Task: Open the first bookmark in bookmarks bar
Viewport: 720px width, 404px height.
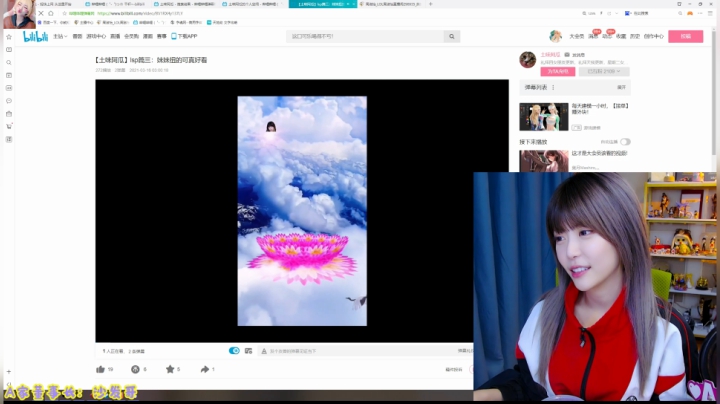Action: (x=53, y=22)
